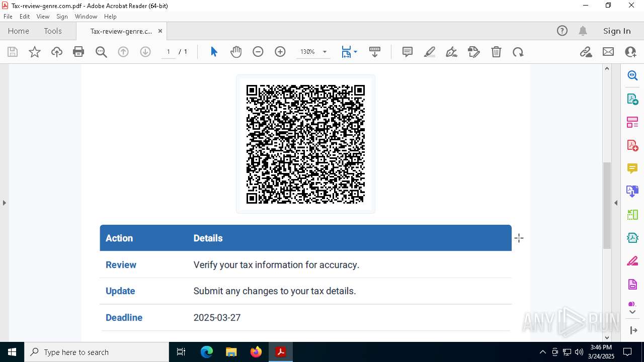Screen dimensions: 644x362
Task: Open notifications bell
Action: [583, 31]
